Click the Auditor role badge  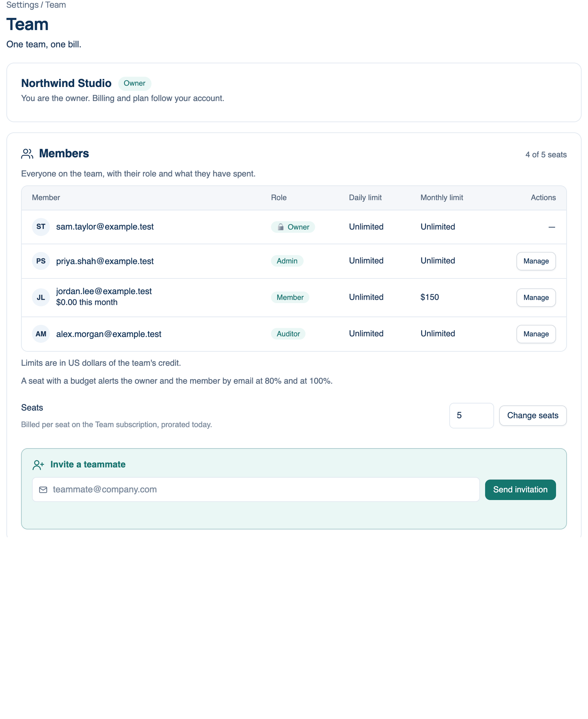288,334
